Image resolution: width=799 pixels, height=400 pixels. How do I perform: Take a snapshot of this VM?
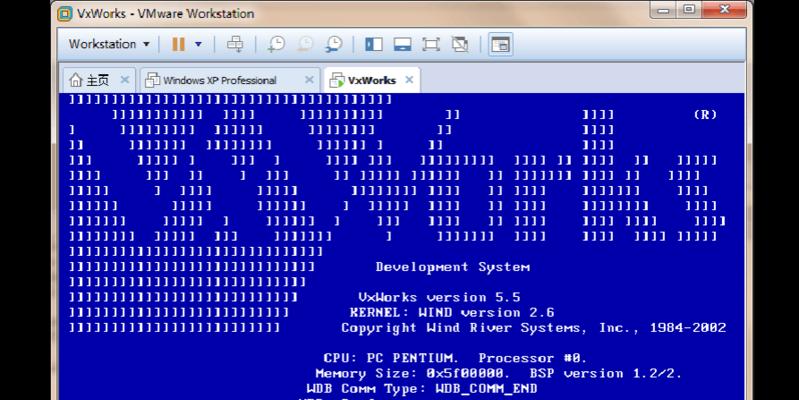[x=276, y=44]
